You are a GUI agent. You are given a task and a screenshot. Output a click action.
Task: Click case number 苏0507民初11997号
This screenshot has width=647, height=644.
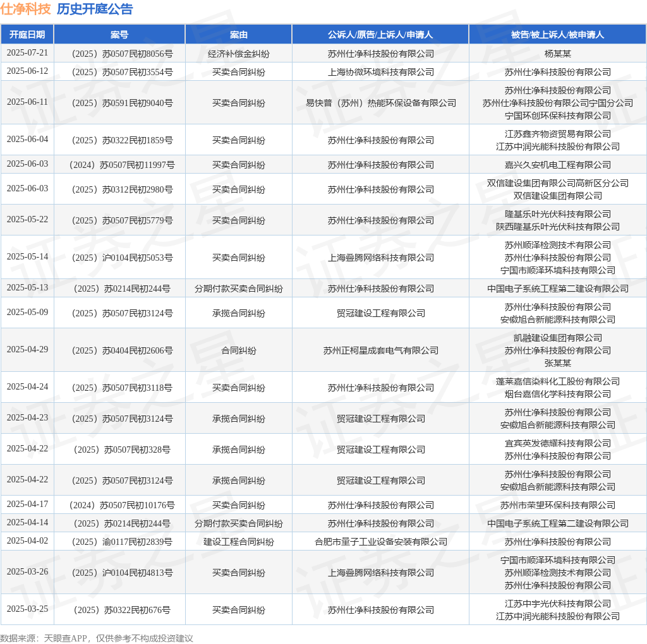(122, 165)
